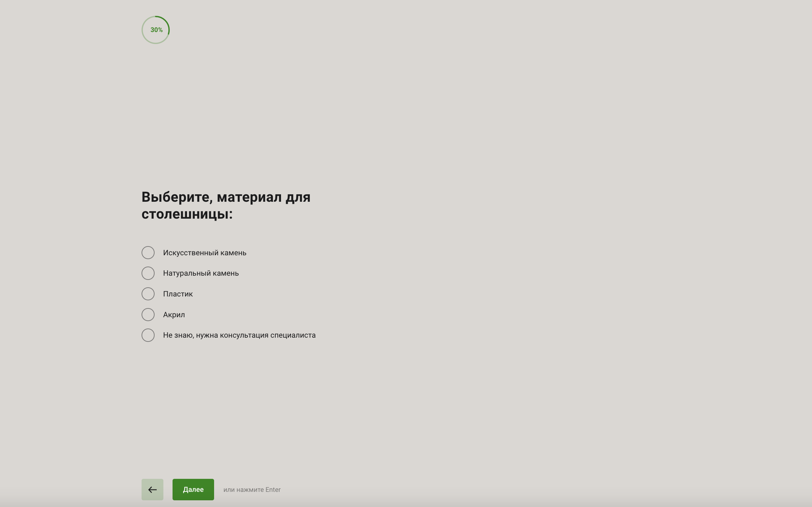
Task: Click the word 'столешницы:' in the heading
Action: tap(187, 214)
